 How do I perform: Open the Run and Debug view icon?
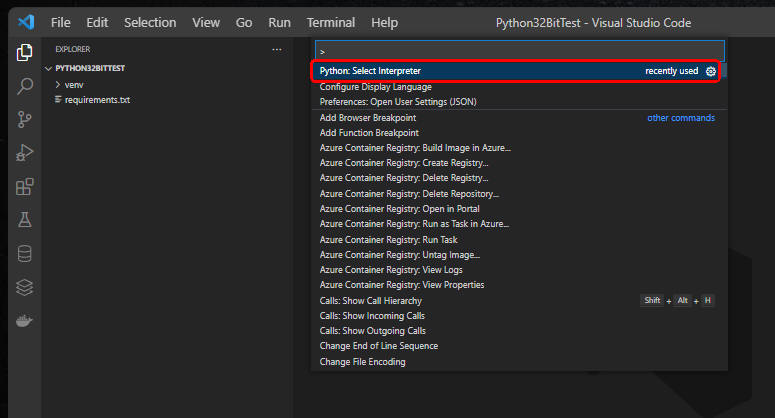click(x=24, y=153)
